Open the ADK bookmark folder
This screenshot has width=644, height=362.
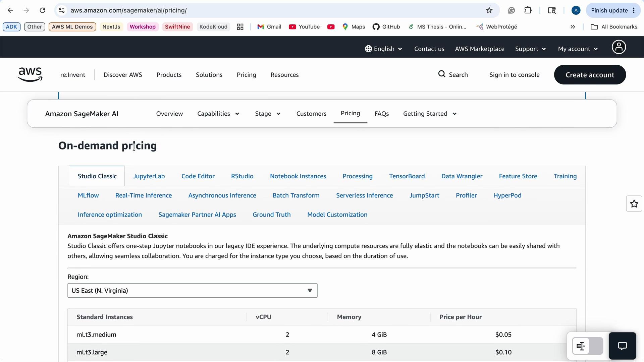coord(12,27)
